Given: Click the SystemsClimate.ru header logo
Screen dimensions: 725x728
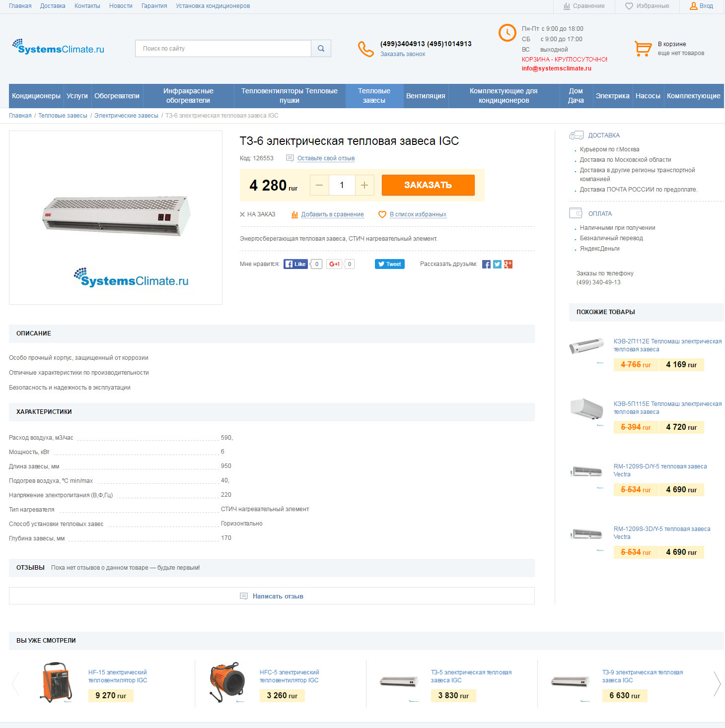Looking at the screenshot, I should tap(58, 47).
